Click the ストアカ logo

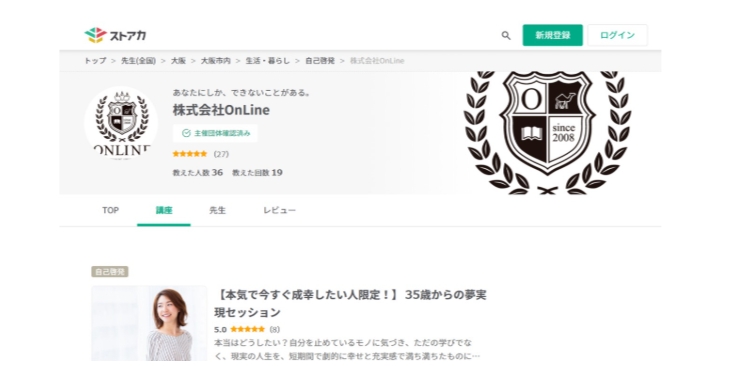tap(115, 35)
